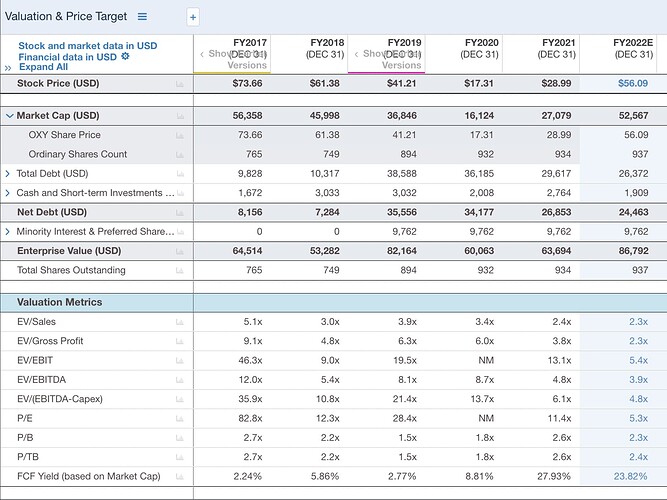The image size is (667, 500).
Task: Expand Cash and Short-term Investments row
Action: click(8, 193)
